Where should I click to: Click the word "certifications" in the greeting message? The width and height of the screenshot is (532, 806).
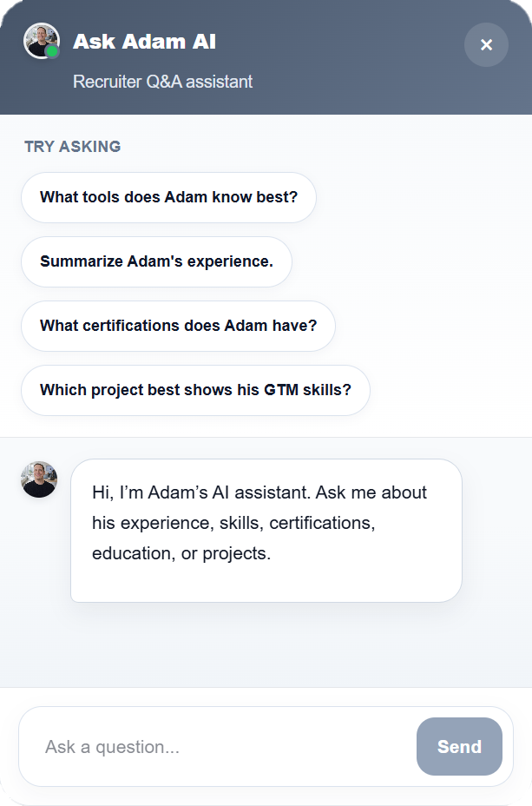(x=320, y=523)
